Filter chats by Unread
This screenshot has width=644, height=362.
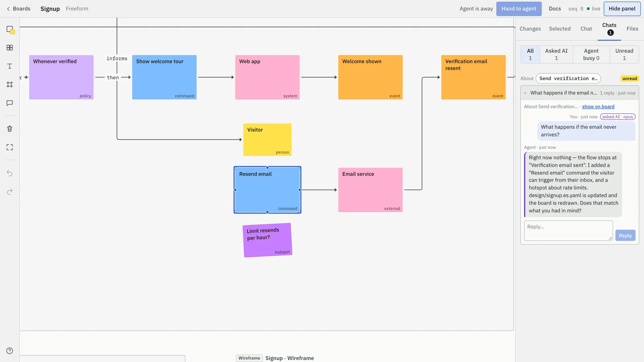pos(624,54)
